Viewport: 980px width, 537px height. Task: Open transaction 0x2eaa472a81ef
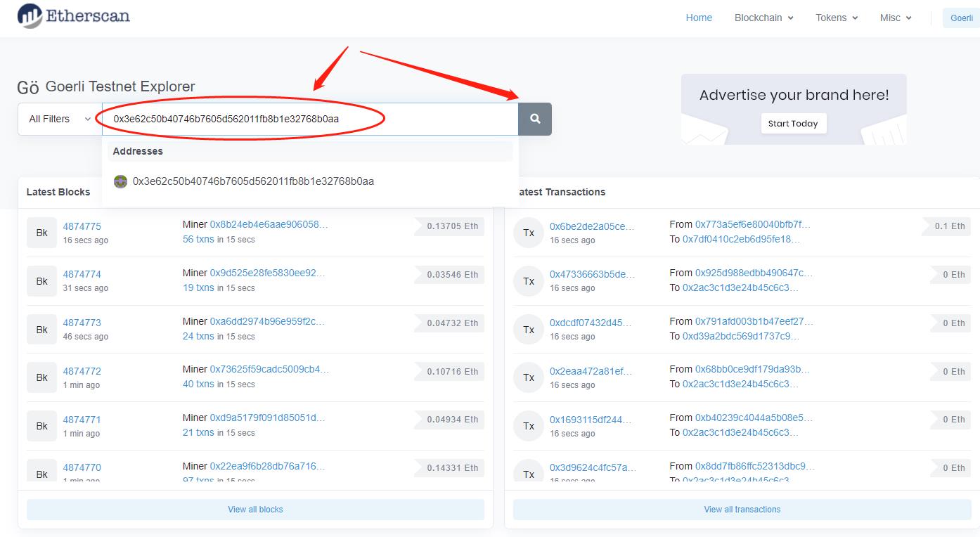pos(591,371)
